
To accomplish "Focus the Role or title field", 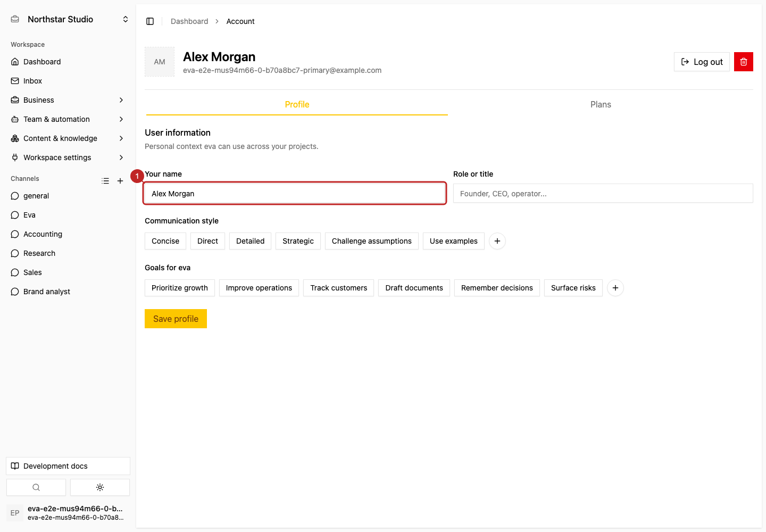I will 603,193.
